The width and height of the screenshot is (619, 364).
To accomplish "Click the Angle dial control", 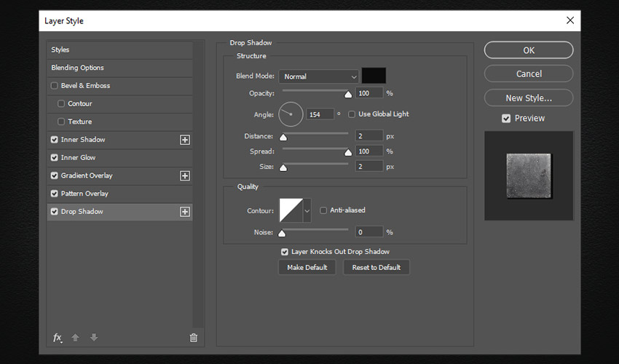I will click(290, 114).
